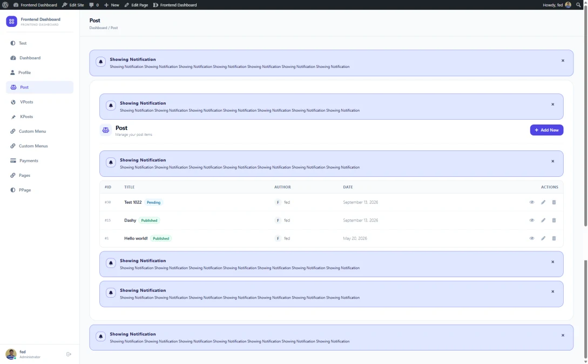Open the Dashy post title
Image resolution: width=588 pixels, height=364 pixels.
pos(130,220)
